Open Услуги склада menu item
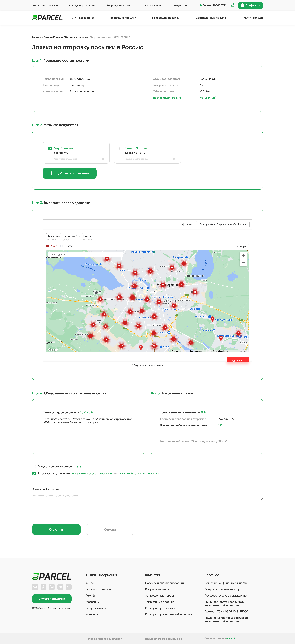Screen dimensions: 295x644 point(253,18)
